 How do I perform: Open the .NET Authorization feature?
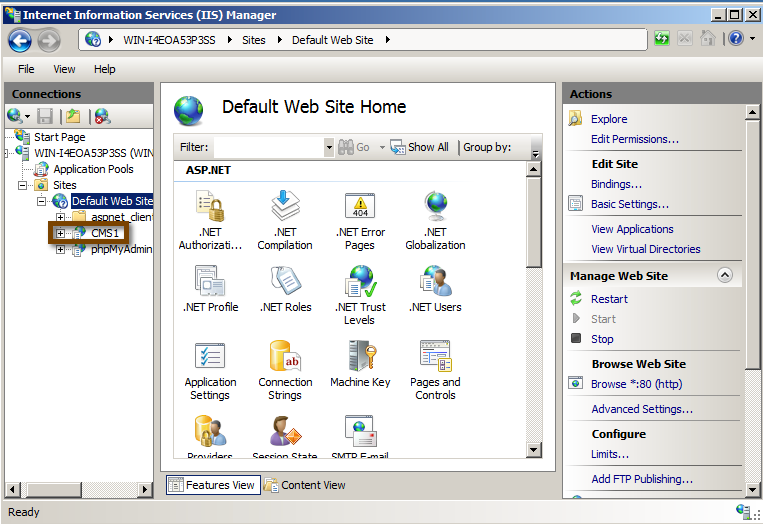click(210, 220)
